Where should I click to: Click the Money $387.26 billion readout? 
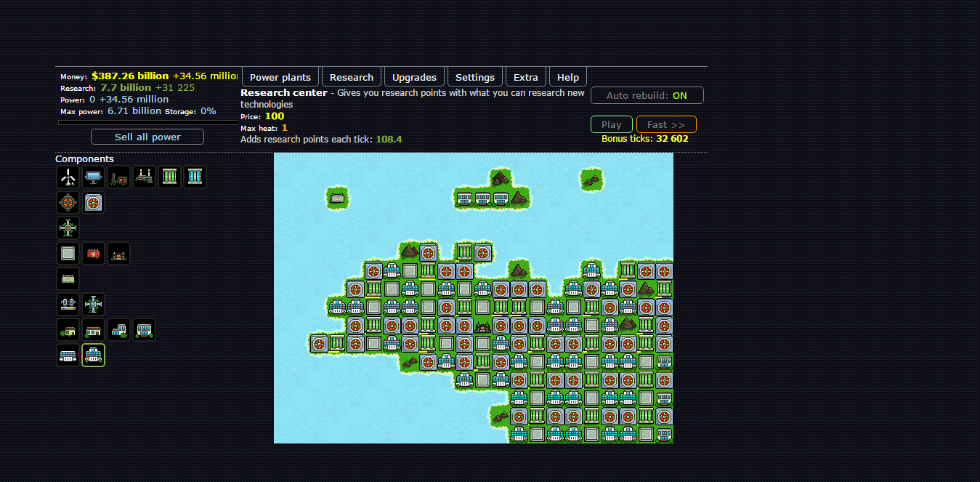click(149, 76)
